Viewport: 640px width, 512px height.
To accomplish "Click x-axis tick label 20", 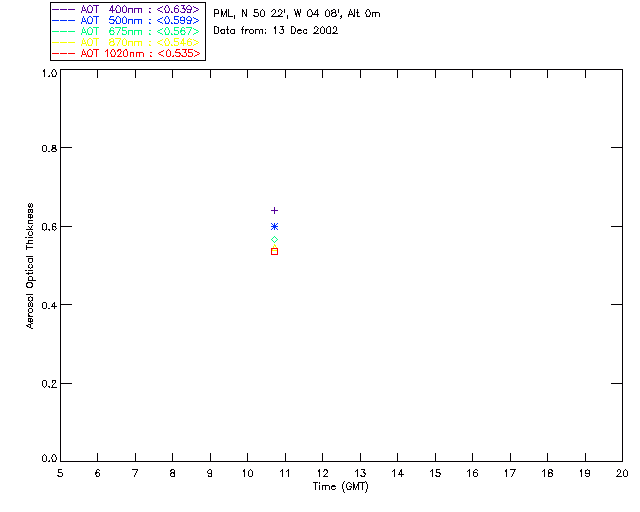I will [x=622, y=473].
